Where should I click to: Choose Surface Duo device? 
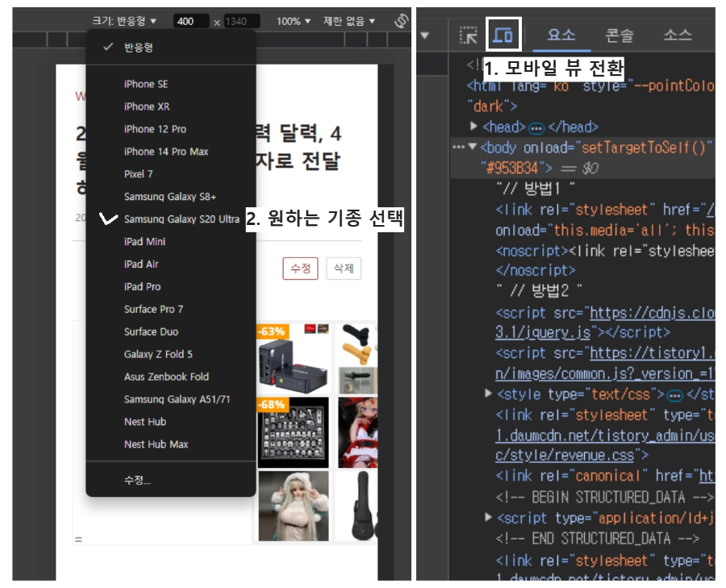click(171, 332)
